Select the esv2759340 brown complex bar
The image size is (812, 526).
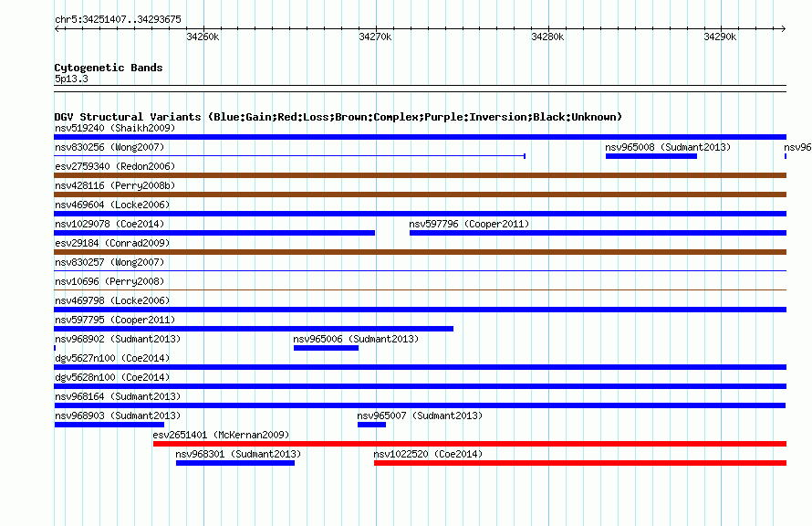pos(420,175)
